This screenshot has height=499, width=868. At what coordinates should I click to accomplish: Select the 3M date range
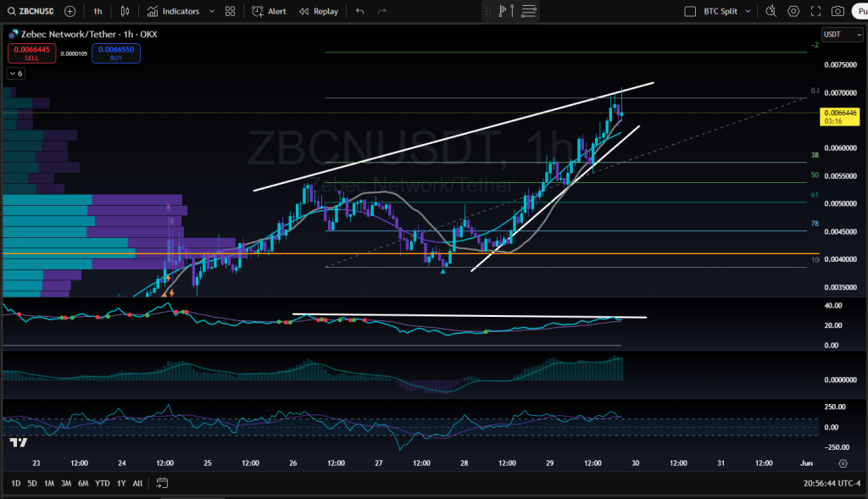[66, 483]
